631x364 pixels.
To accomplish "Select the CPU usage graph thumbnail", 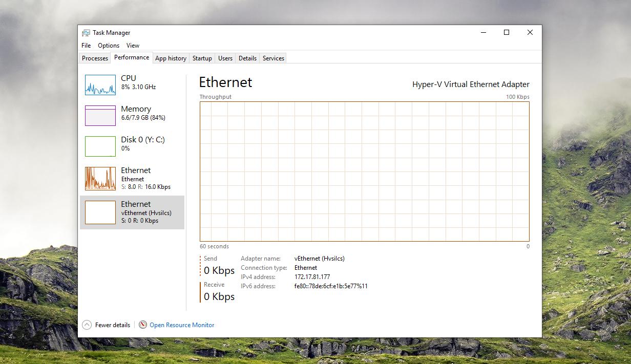I will [100, 85].
